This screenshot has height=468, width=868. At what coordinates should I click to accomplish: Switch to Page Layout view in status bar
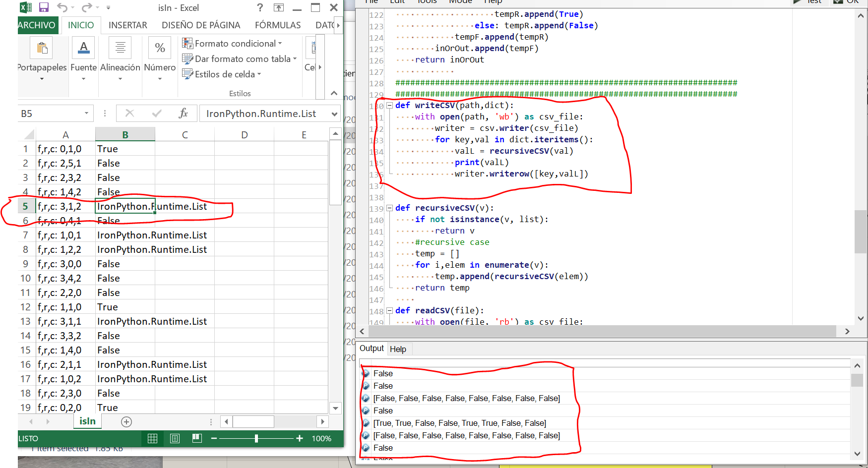coord(175,438)
